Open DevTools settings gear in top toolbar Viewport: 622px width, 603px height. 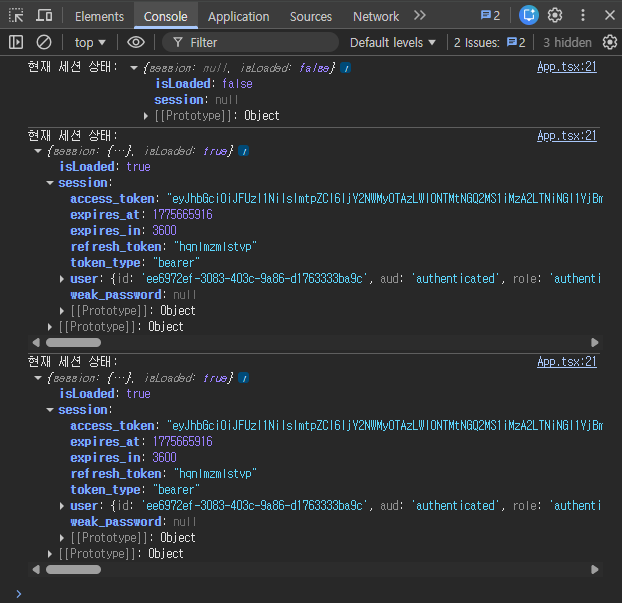click(555, 16)
